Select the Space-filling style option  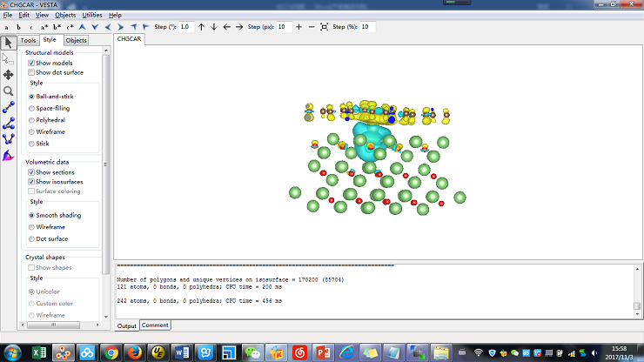(32, 108)
